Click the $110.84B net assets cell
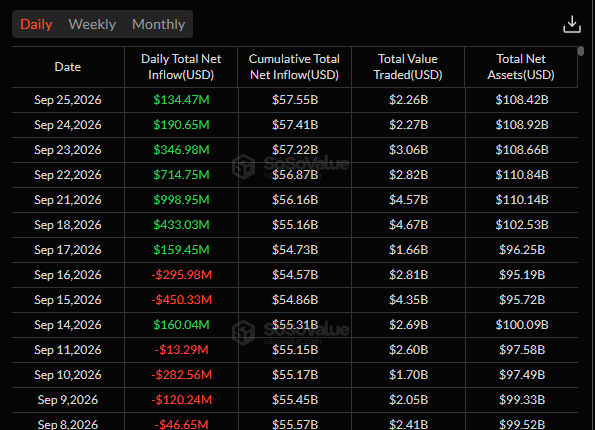 pyautogui.click(x=522, y=175)
